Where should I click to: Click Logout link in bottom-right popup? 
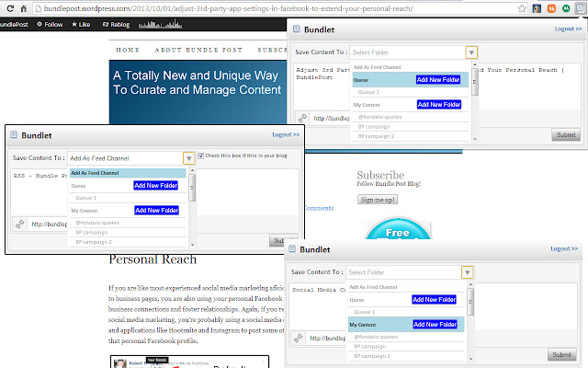click(564, 248)
